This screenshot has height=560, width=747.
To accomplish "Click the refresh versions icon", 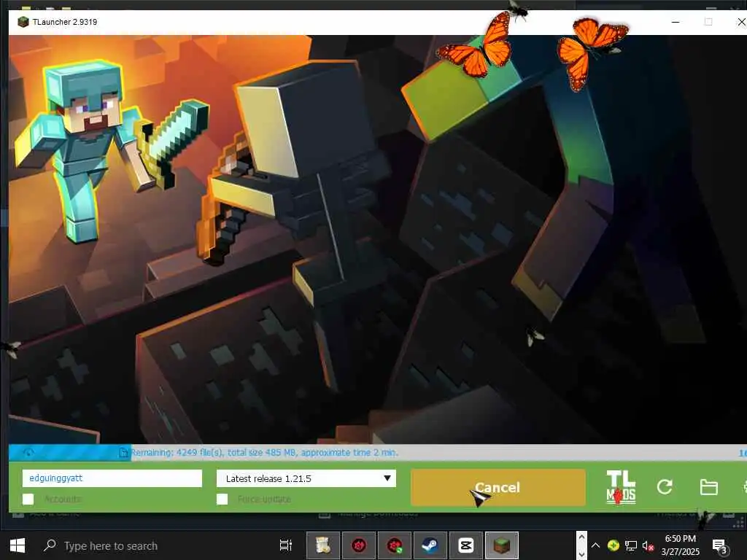I will tap(665, 486).
